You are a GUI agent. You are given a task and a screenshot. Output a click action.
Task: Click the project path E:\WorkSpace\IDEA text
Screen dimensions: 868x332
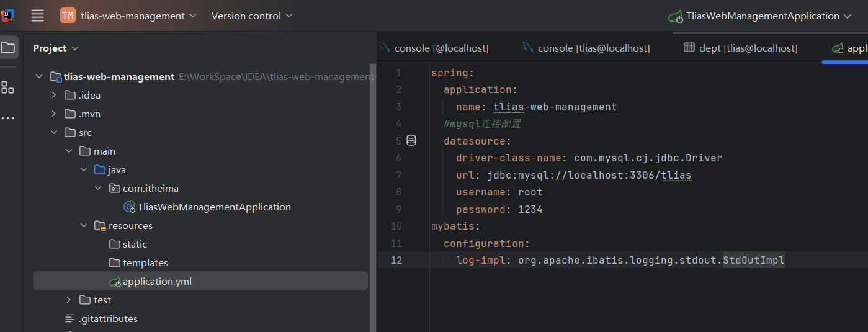point(277,77)
